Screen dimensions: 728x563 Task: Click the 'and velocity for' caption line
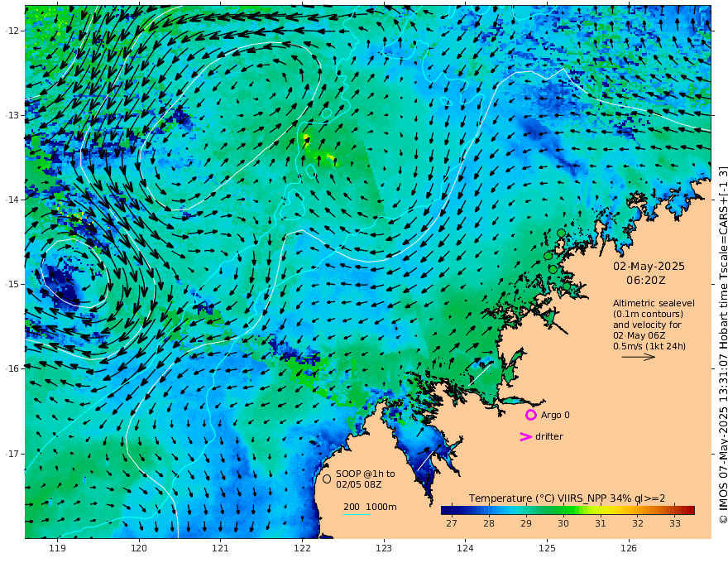coord(647,325)
